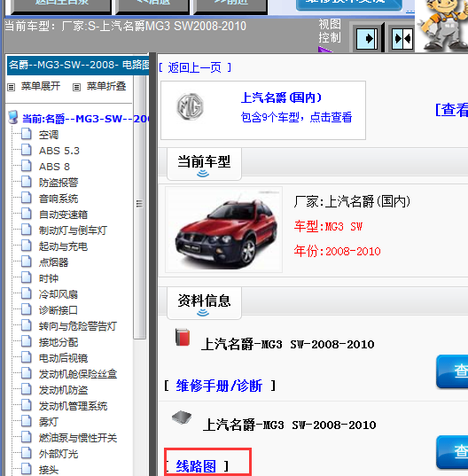Open 发动机管理系统 entry
Screen dimensions: 468x476
tap(73, 406)
